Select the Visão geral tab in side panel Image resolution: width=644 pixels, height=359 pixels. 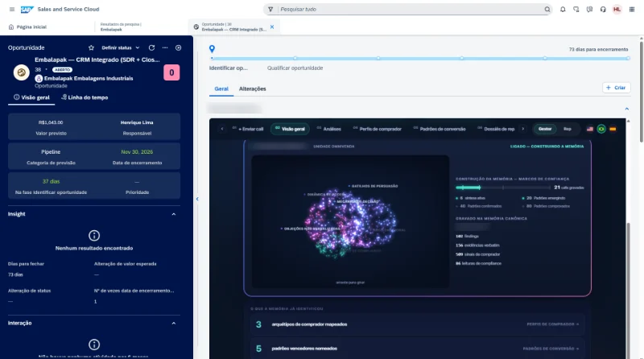tap(31, 97)
